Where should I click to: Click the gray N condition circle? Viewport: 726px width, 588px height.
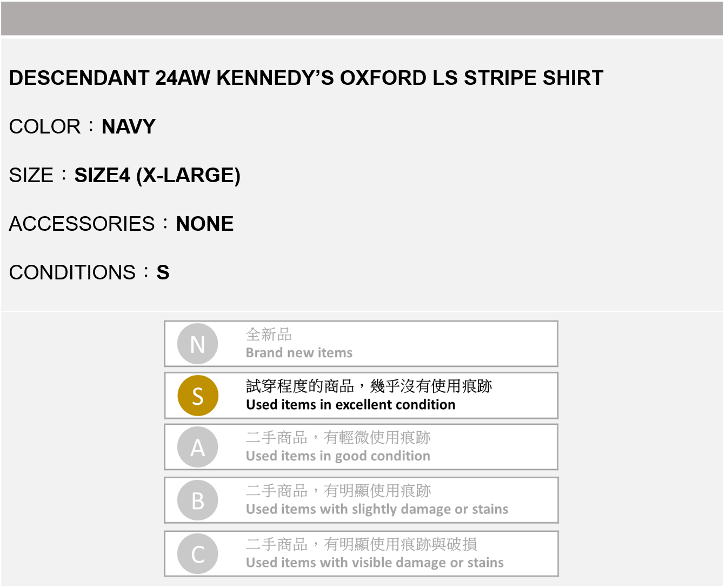click(198, 344)
